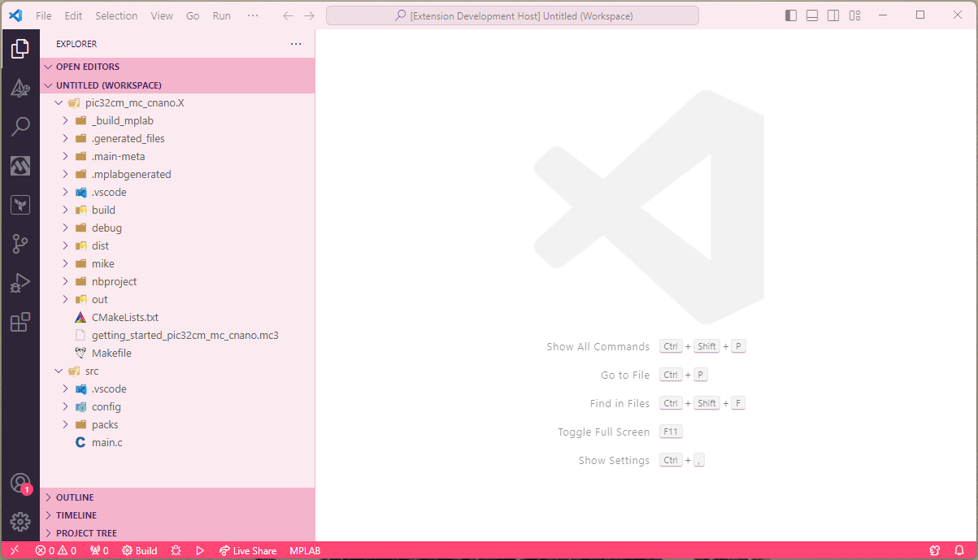Expand the config folder under src

tap(177, 406)
